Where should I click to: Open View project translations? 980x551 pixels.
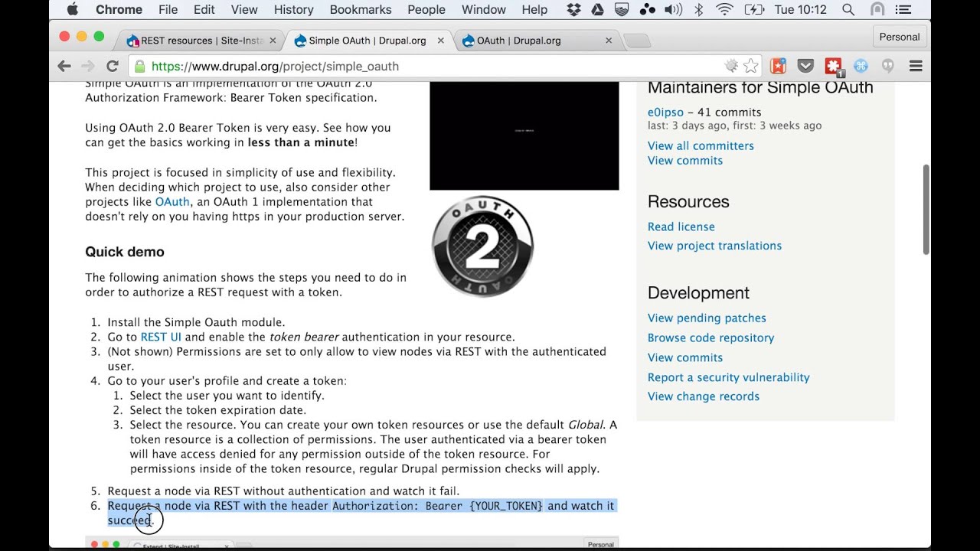[x=714, y=246]
